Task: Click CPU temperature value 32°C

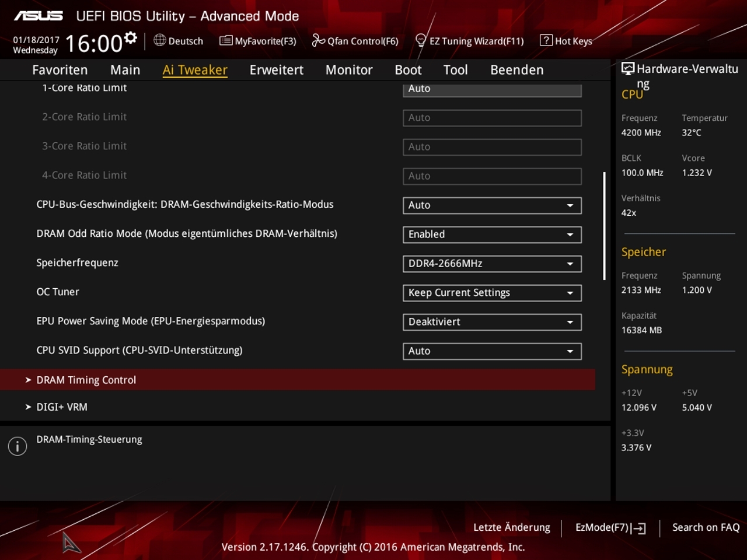Action: [692, 132]
